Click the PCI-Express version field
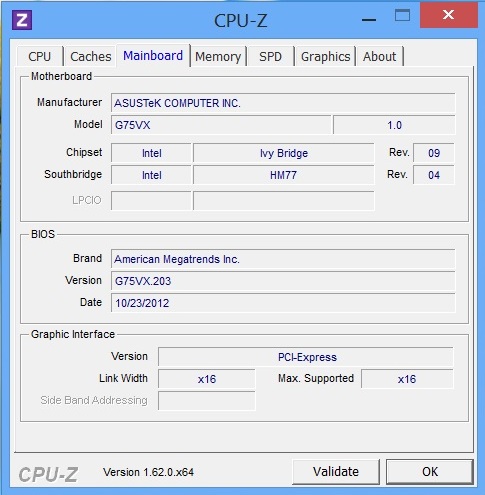This screenshot has height=495, width=485. tap(306, 357)
